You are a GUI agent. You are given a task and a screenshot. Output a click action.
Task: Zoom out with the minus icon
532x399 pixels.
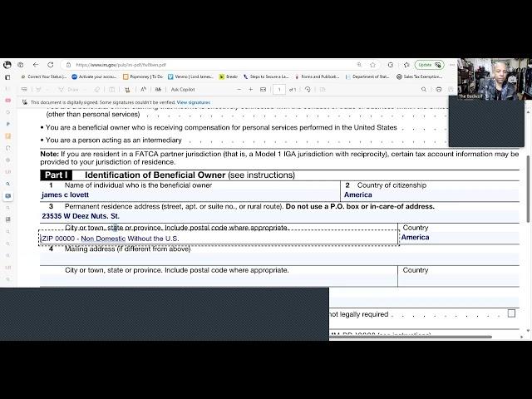239,89
